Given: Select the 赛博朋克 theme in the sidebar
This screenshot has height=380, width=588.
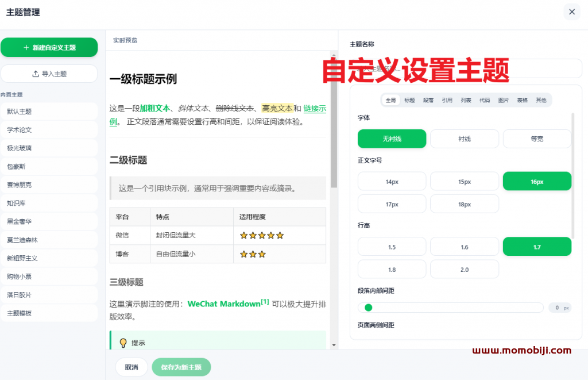Looking at the screenshot, I should [49, 185].
